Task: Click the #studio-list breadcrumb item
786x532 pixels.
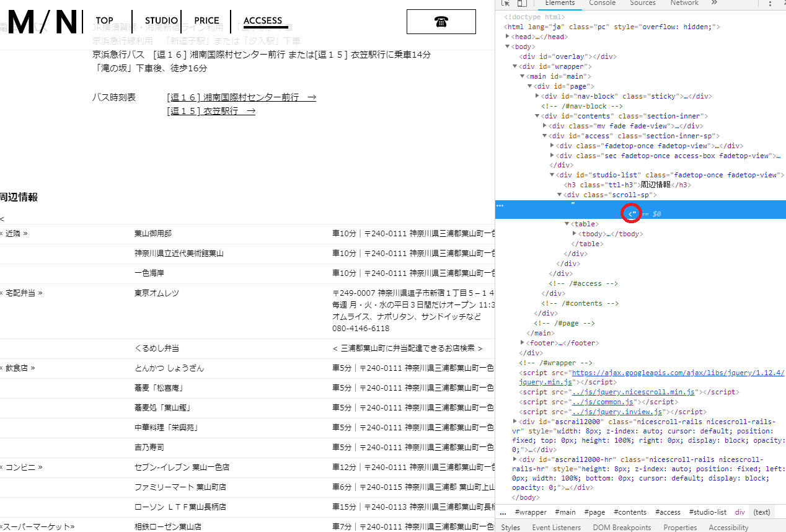Action: (x=707, y=512)
